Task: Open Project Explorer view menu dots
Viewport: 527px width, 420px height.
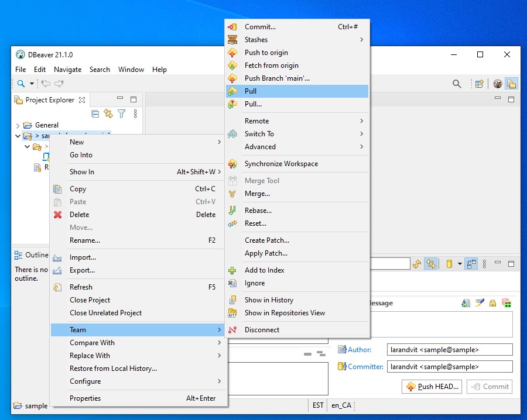Action: click(x=135, y=114)
